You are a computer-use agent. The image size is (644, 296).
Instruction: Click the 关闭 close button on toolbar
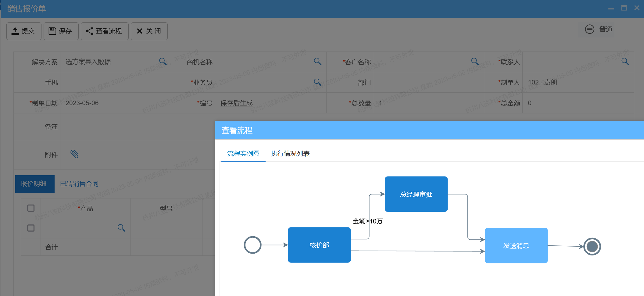pos(149,31)
